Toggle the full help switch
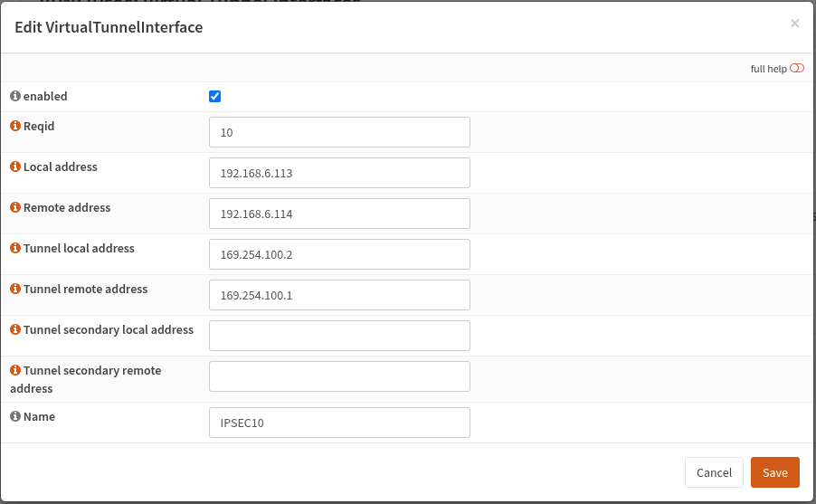Screen dimensions: 816x504 pos(796,69)
